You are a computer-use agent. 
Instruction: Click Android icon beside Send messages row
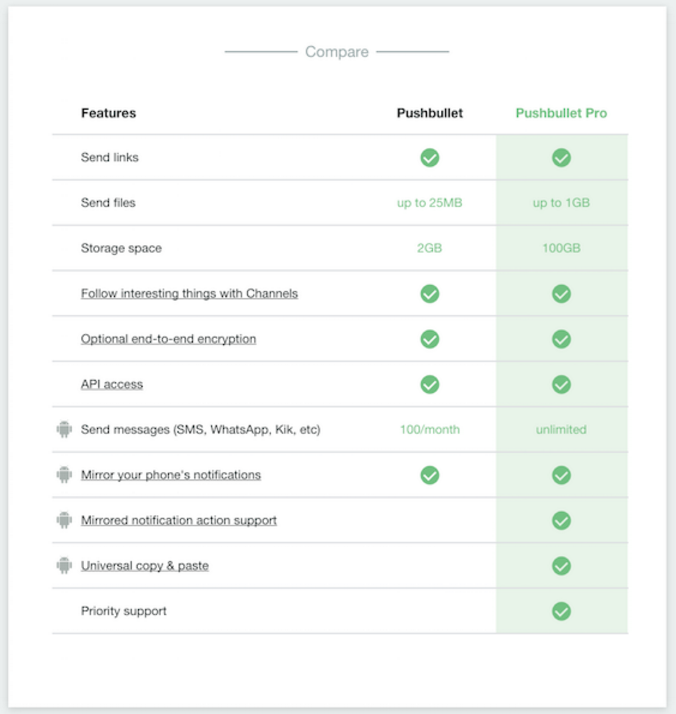click(64, 430)
